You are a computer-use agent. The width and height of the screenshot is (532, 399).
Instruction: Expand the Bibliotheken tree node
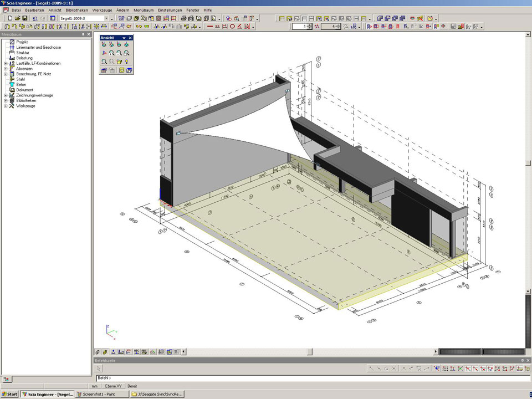[x=6, y=100]
